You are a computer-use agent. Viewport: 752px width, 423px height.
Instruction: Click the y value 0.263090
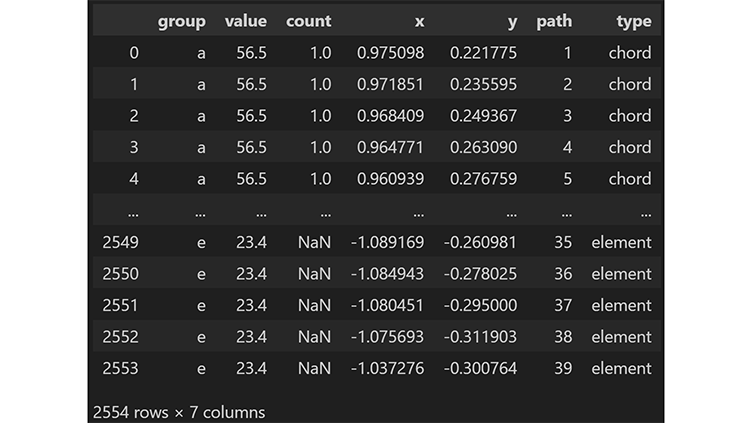(484, 148)
